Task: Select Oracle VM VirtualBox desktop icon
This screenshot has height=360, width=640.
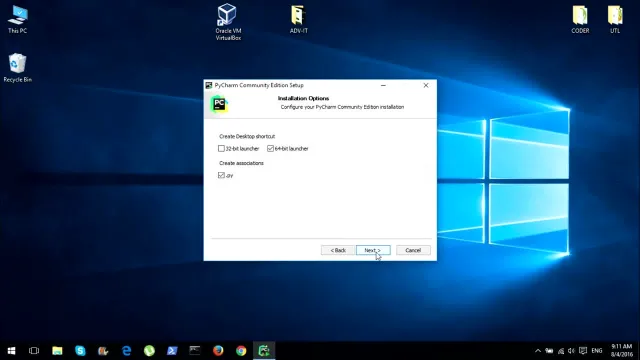Action: 228,22
